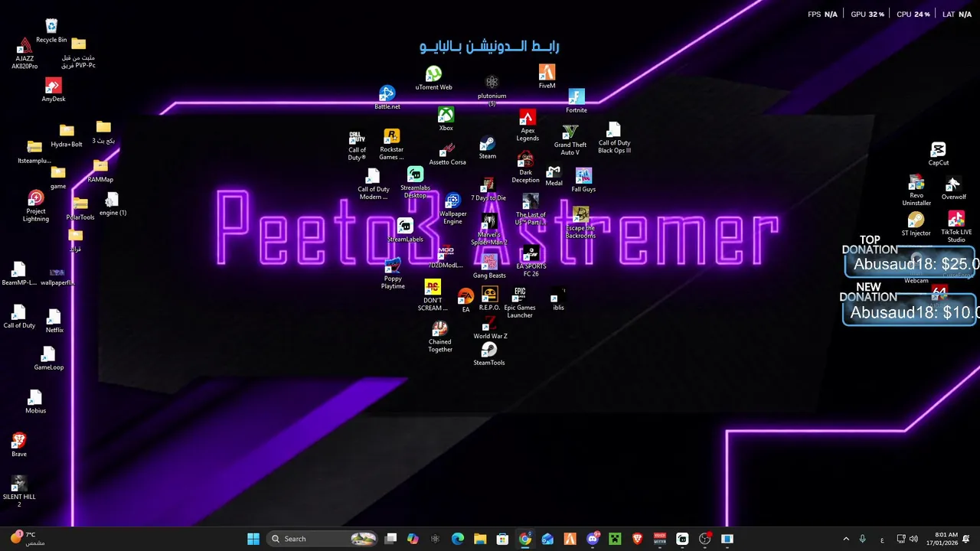This screenshot has width=980, height=551.
Task: Open File Explorer from the taskbar
Action: (480, 539)
